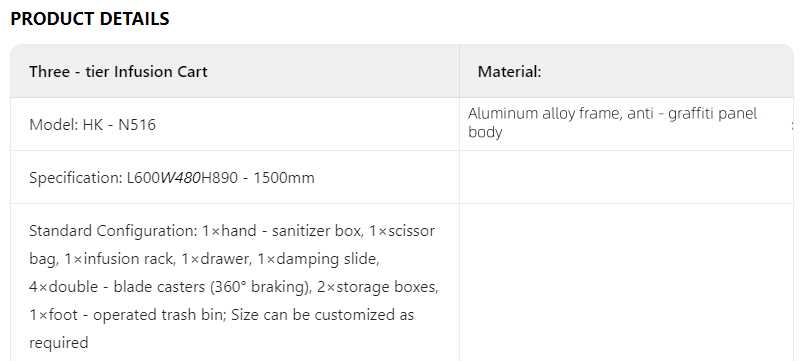This screenshot has width=812, height=361.
Task: Click the 'N516' model number
Action: [x=137, y=125]
